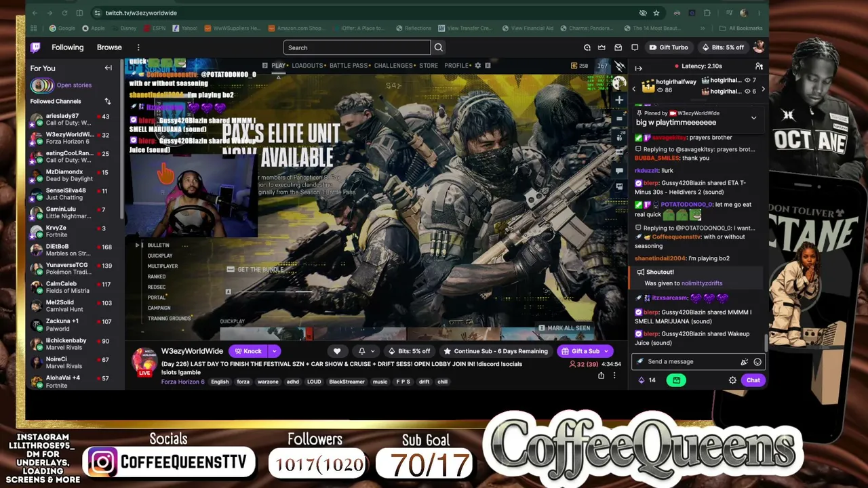Open the browser extensions puzzle icon

(x=707, y=13)
